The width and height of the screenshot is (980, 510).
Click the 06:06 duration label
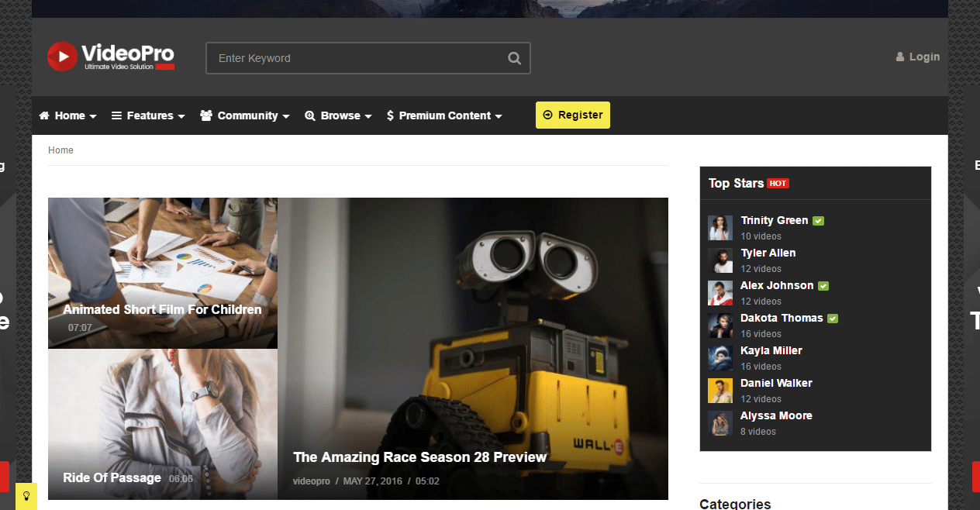pos(181,479)
